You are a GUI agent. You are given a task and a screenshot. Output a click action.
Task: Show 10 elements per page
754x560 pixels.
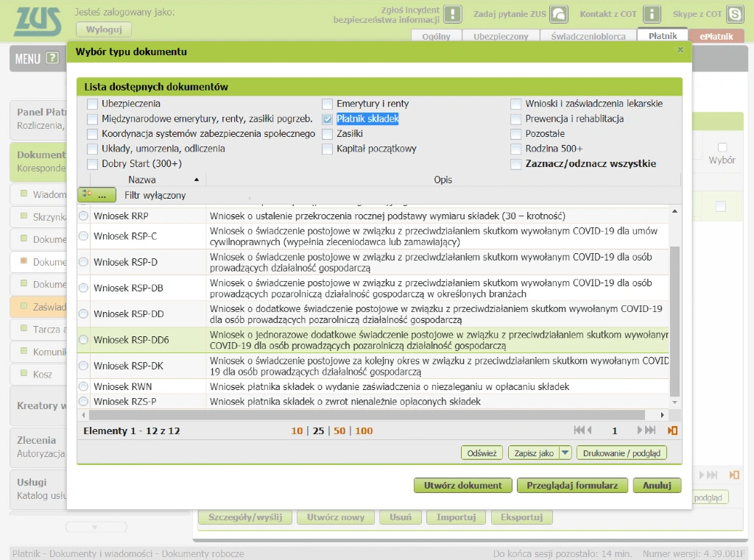[297, 430]
